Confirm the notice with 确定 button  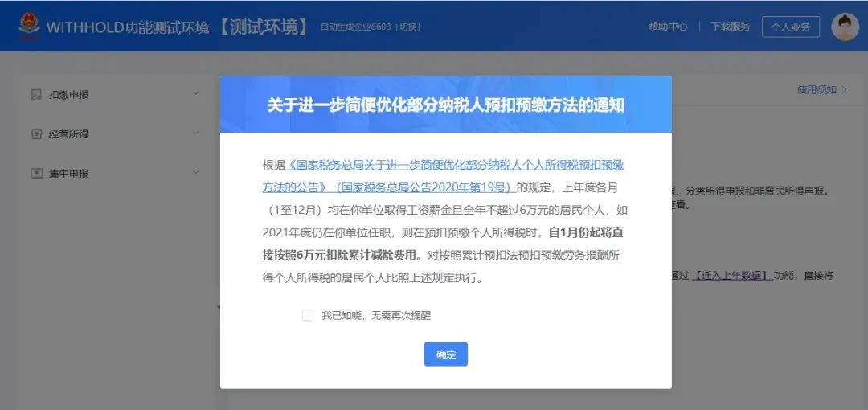[445, 355]
